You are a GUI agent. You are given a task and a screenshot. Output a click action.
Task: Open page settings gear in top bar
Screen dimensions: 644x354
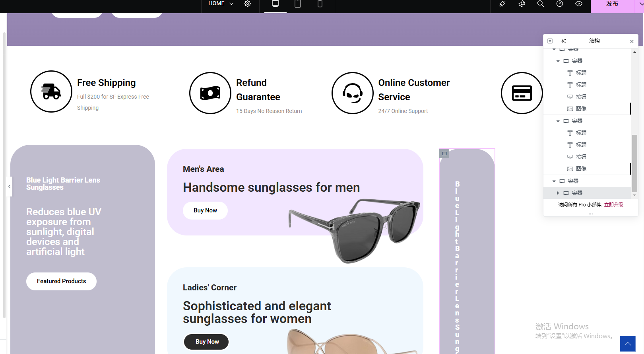[x=248, y=4]
